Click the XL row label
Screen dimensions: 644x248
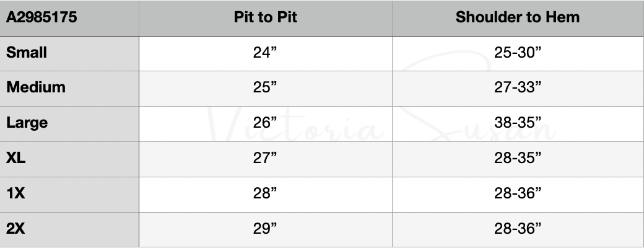pyautogui.click(x=16, y=158)
